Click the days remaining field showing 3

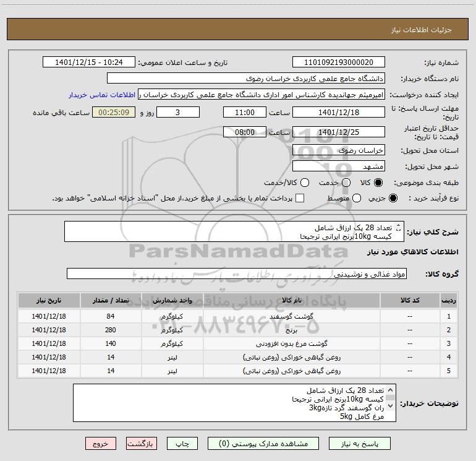(x=178, y=112)
